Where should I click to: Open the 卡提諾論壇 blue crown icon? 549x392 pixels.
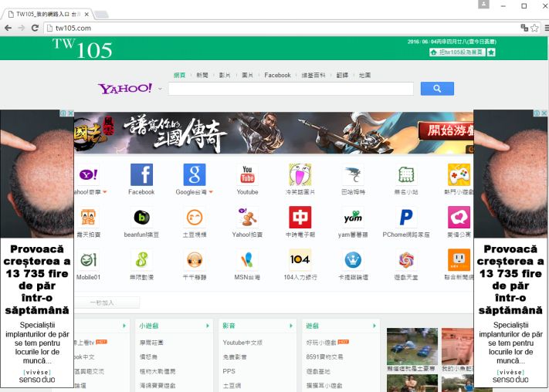(x=353, y=260)
